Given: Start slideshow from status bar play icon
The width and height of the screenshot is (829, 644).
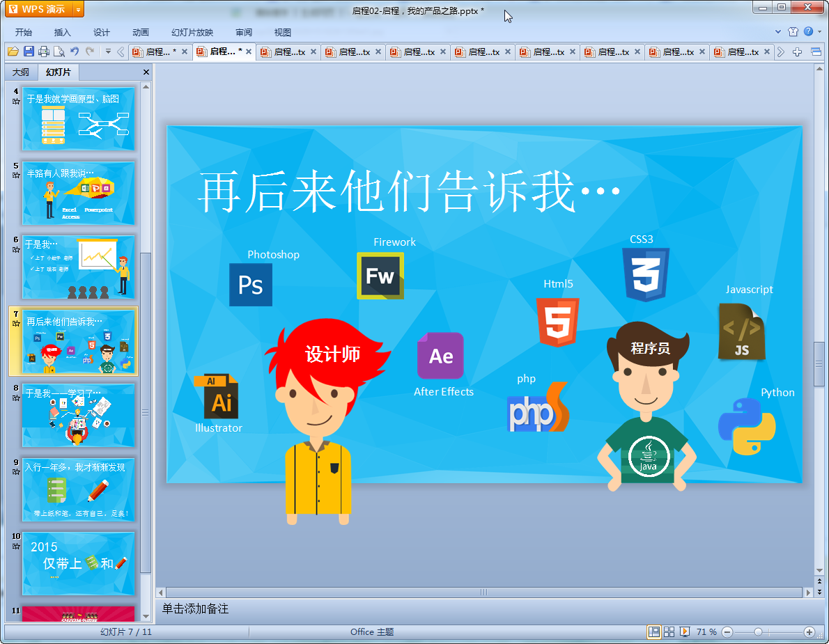Looking at the screenshot, I should 685,631.
